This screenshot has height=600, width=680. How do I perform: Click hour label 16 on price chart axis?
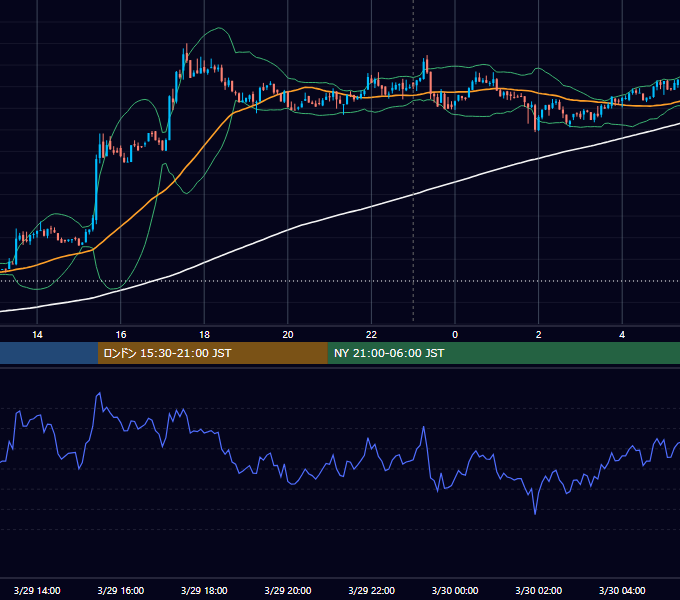(121, 335)
